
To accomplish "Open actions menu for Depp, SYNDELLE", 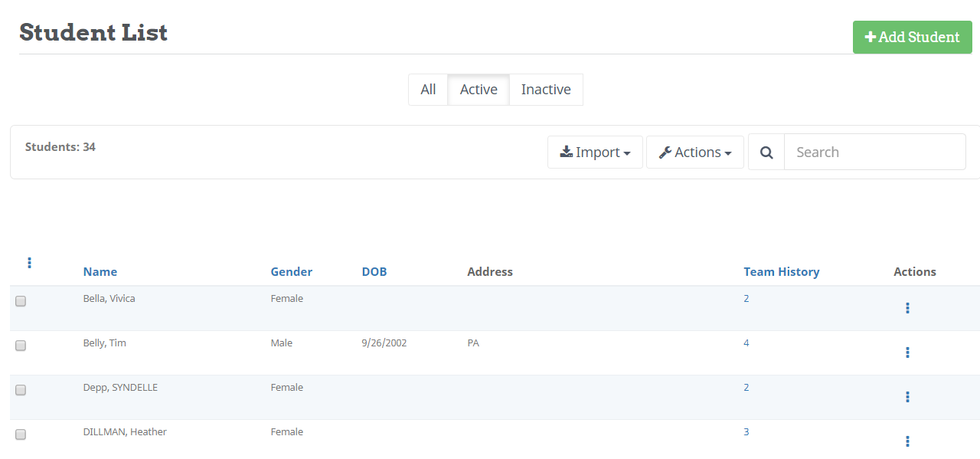I will click(907, 397).
